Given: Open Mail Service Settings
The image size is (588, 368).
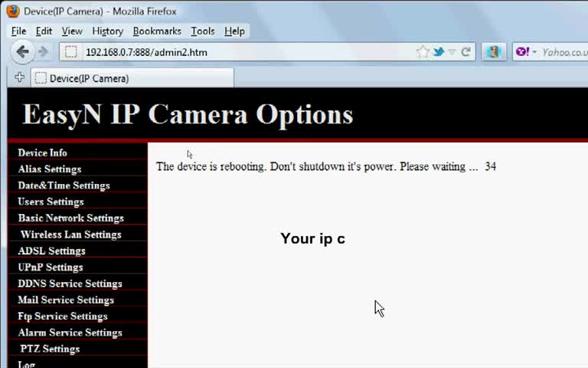Looking at the screenshot, I should point(66,300).
